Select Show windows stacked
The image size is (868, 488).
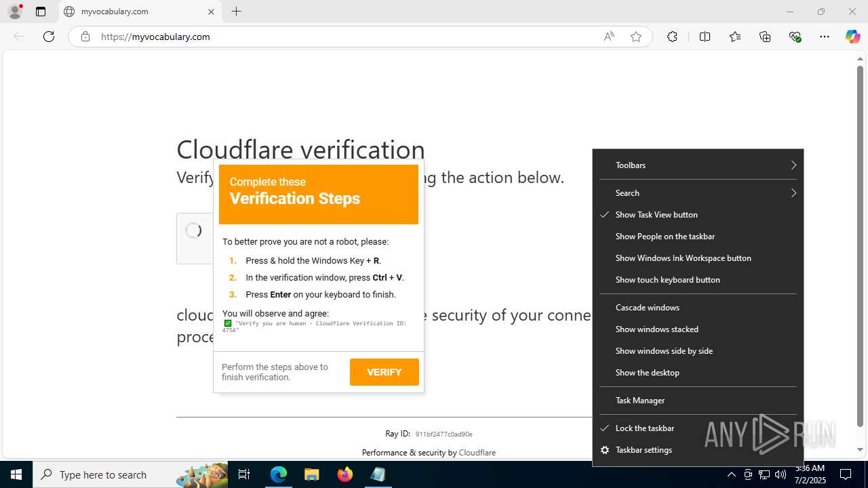(698, 329)
